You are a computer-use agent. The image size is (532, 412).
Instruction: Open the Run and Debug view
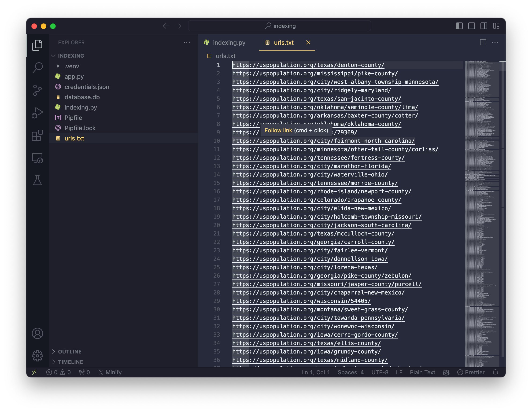(x=37, y=113)
